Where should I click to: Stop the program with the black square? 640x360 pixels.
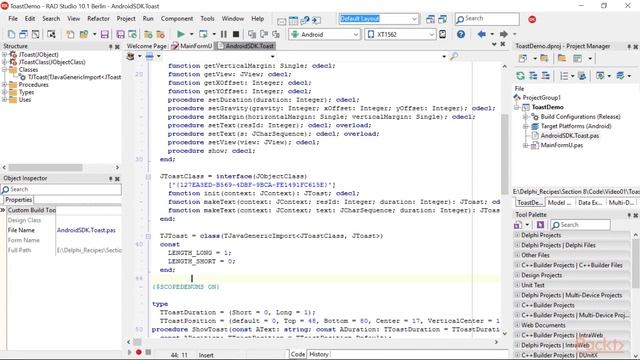pyautogui.click(x=236, y=34)
